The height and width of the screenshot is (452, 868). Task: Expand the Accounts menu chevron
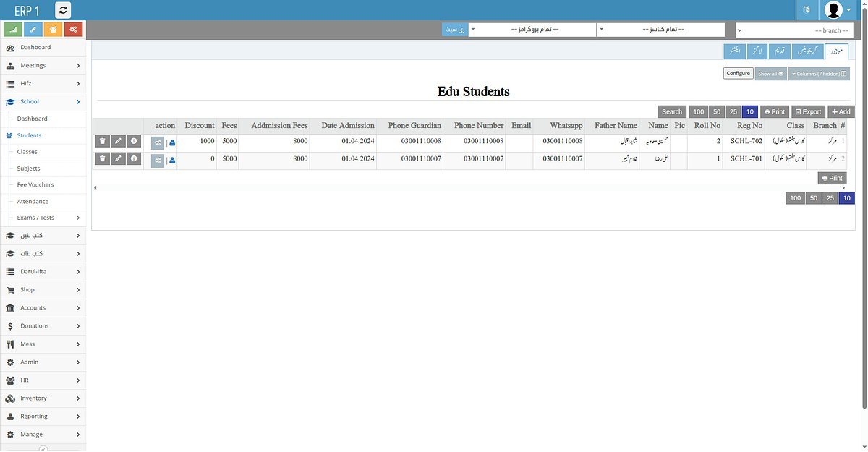77,308
